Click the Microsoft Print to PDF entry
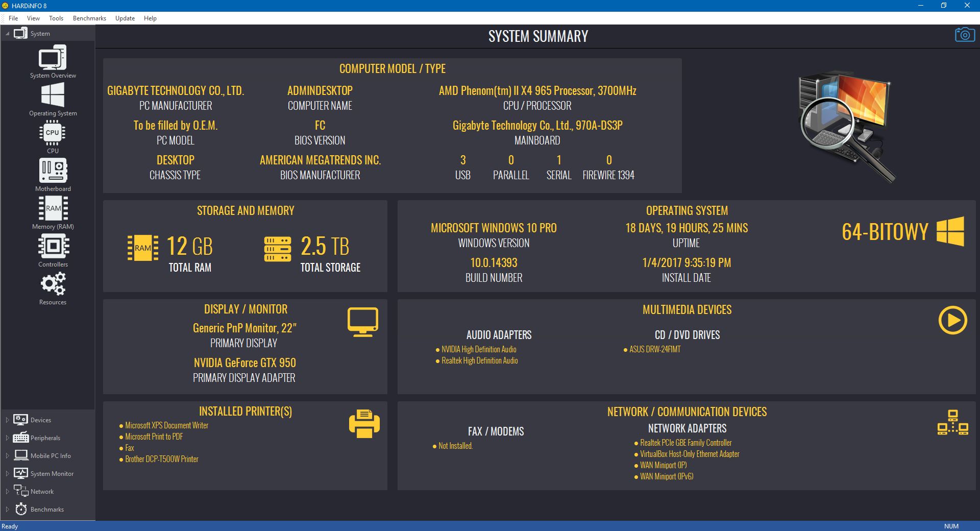The width and height of the screenshot is (980, 531). pyautogui.click(x=154, y=437)
